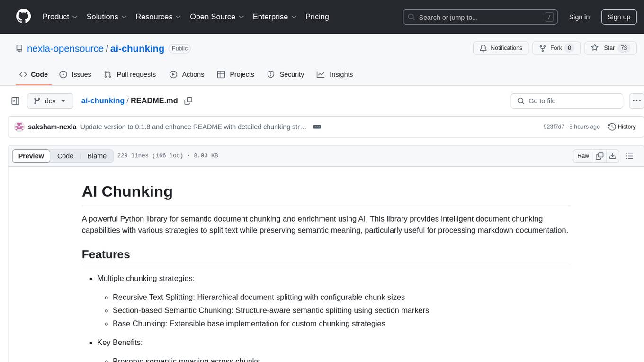
Task: Switch to the Pull requests tab
Action: [x=130, y=74]
